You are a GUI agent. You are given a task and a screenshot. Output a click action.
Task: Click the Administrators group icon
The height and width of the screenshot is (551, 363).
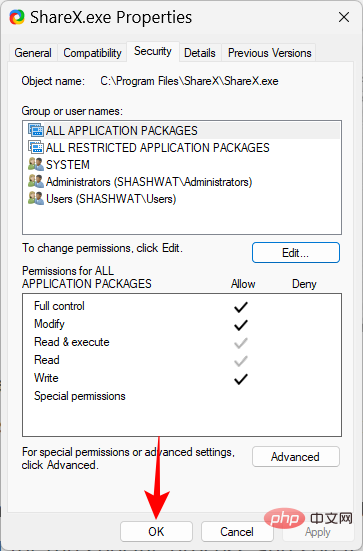36,182
